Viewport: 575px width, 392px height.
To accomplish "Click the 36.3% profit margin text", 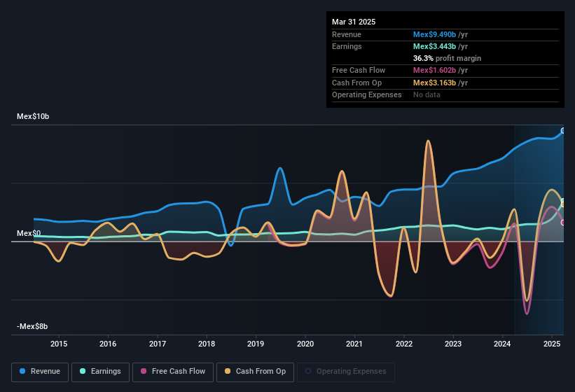I will 447,58.
